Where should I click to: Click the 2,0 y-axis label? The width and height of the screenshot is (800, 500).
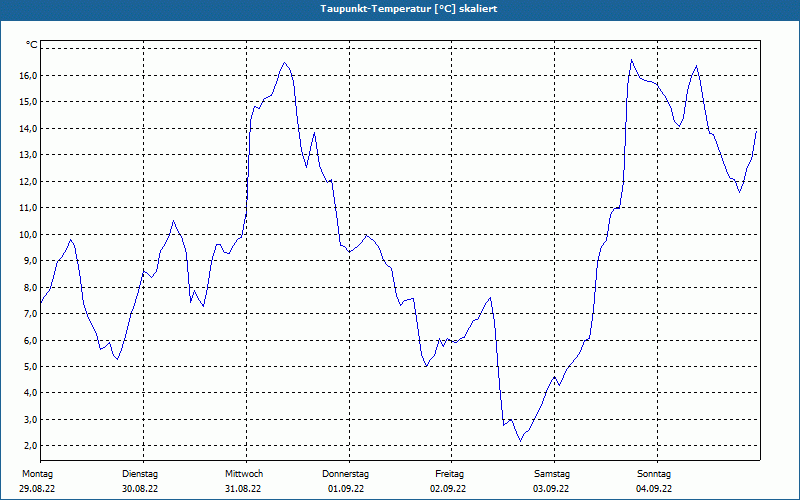(31, 445)
